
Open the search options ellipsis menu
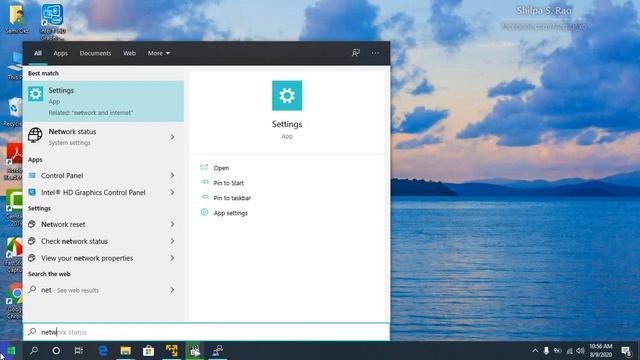(375, 53)
